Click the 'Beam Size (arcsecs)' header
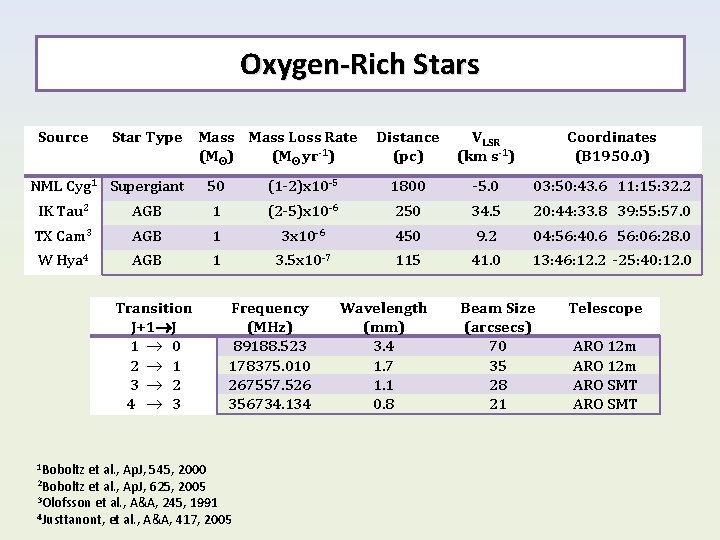The image size is (720, 540). click(498, 317)
